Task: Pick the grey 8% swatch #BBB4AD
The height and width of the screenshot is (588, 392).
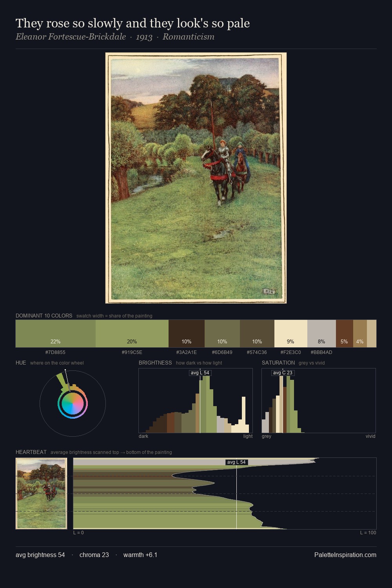Action: click(321, 334)
